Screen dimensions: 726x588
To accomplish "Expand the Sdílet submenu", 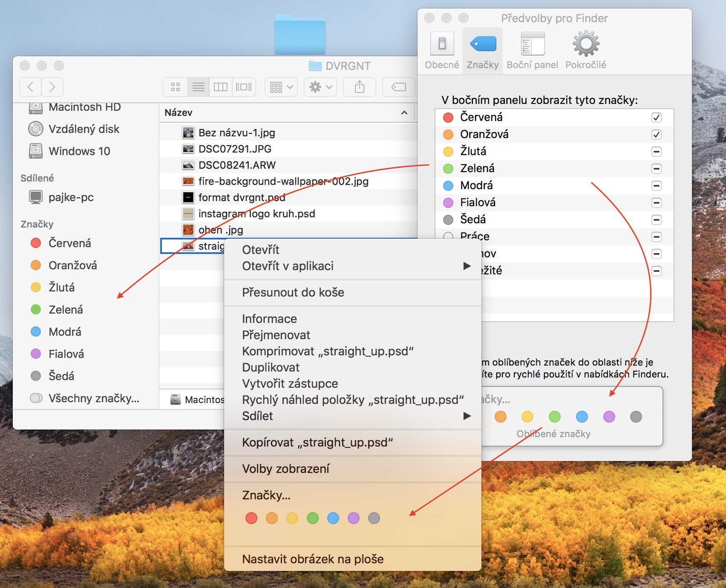I will point(353,416).
